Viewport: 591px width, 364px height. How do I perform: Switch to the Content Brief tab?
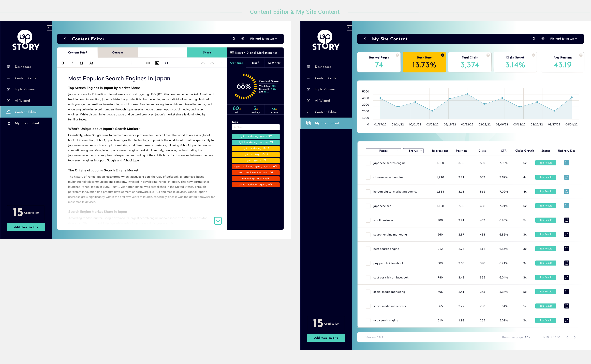tap(77, 53)
